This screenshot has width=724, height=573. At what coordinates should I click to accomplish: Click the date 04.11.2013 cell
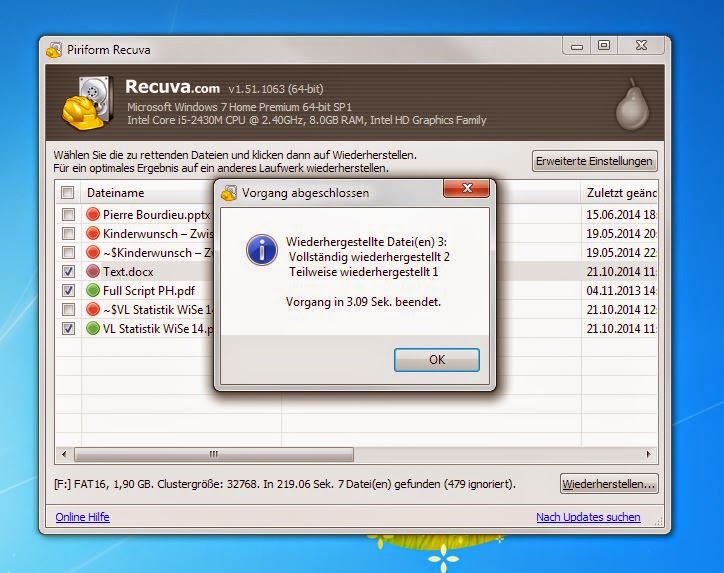point(621,291)
